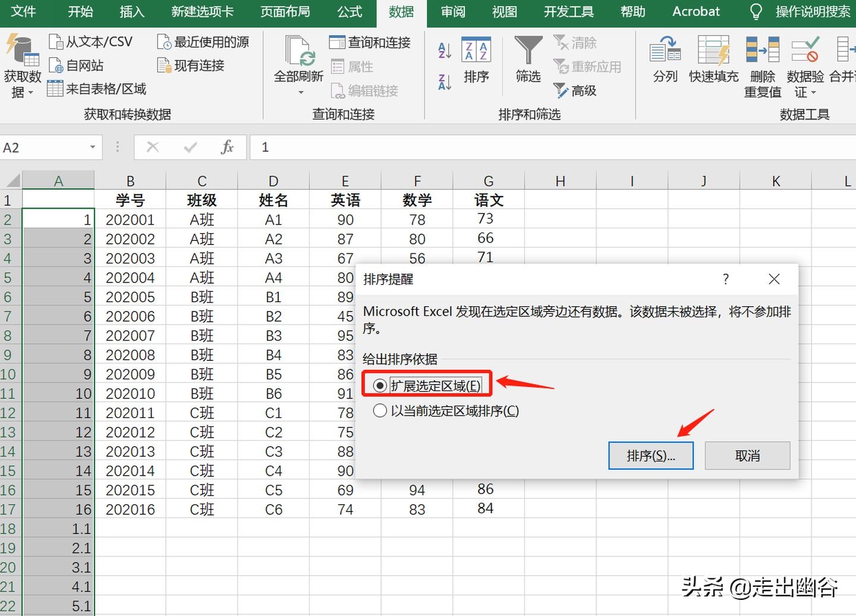Image resolution: width=856 pixels, height=616 pixels.
Task: Toggle the 筛选 filter funnel
Action: [528, 59]
